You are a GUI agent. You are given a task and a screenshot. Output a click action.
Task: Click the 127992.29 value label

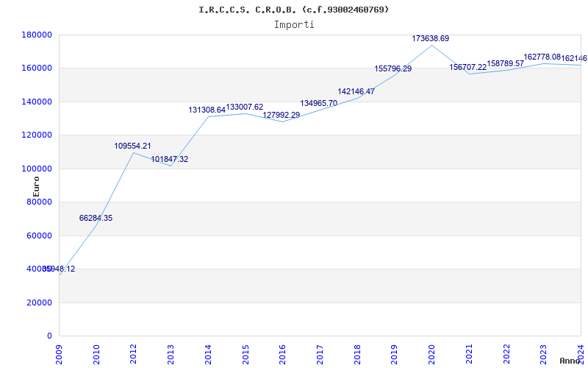[282, 116]
